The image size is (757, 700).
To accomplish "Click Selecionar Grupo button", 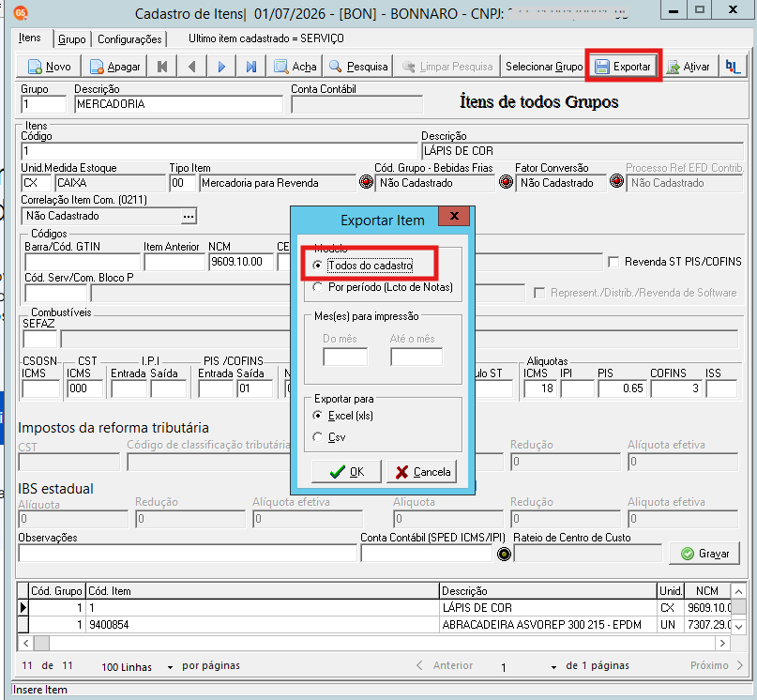I will click(x=544, y=67).
